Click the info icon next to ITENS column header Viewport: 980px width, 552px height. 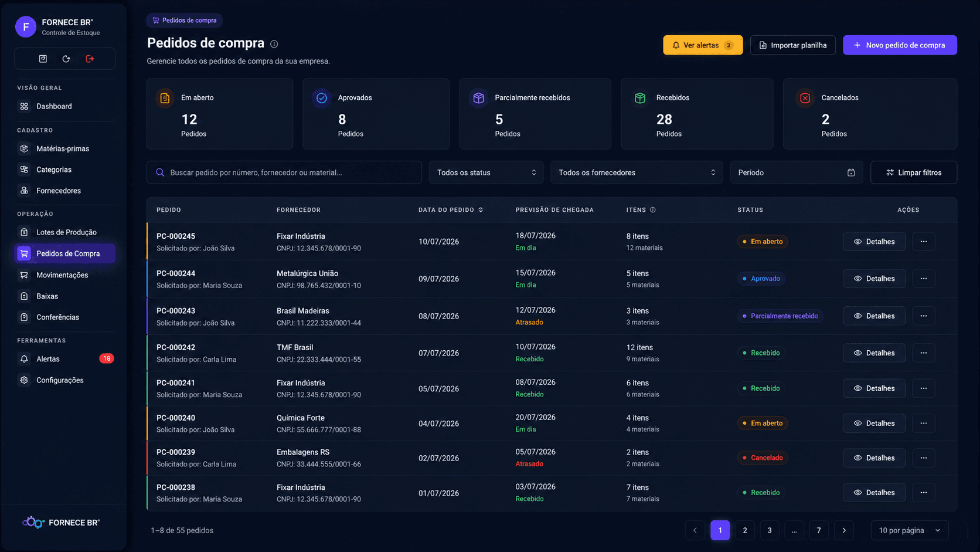click(652, 210)
